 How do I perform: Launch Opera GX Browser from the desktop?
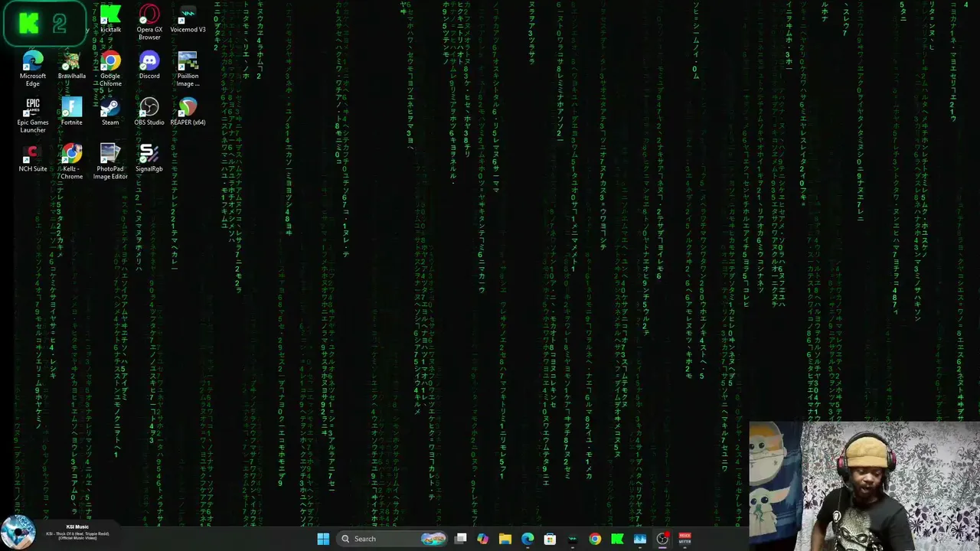click(149, 23)
